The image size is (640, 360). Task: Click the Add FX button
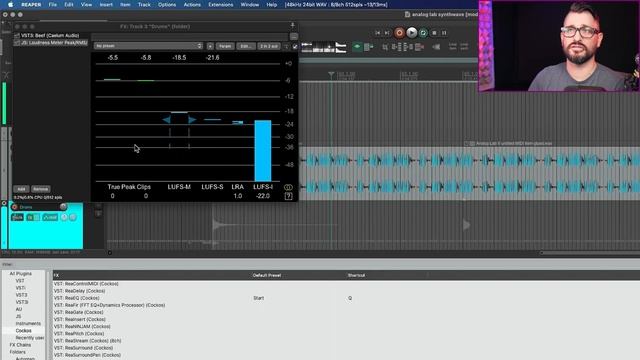click(x=21, y=189)
